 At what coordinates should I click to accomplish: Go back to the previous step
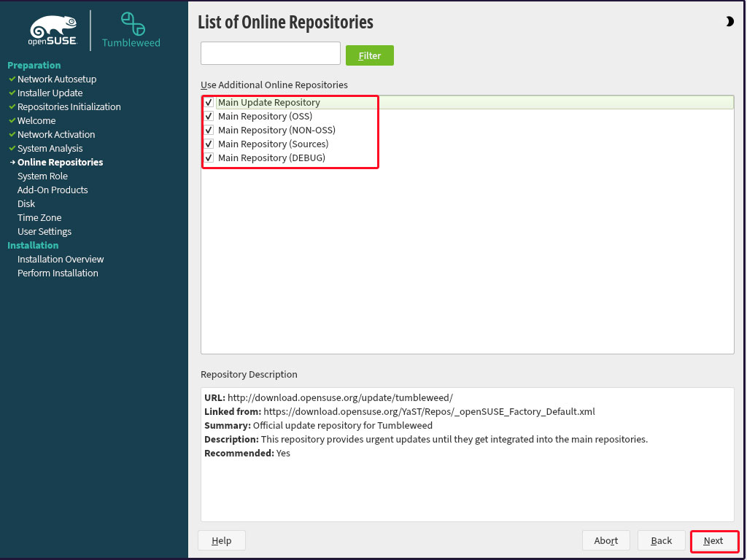(x=661, y=540)
